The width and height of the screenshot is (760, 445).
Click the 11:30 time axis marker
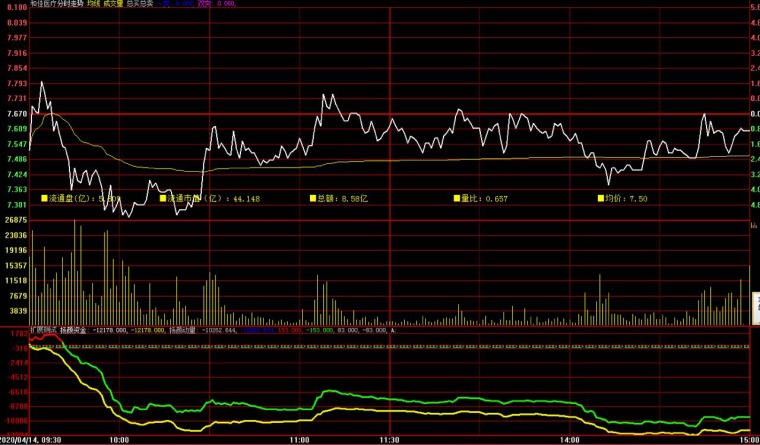point(389,439)
